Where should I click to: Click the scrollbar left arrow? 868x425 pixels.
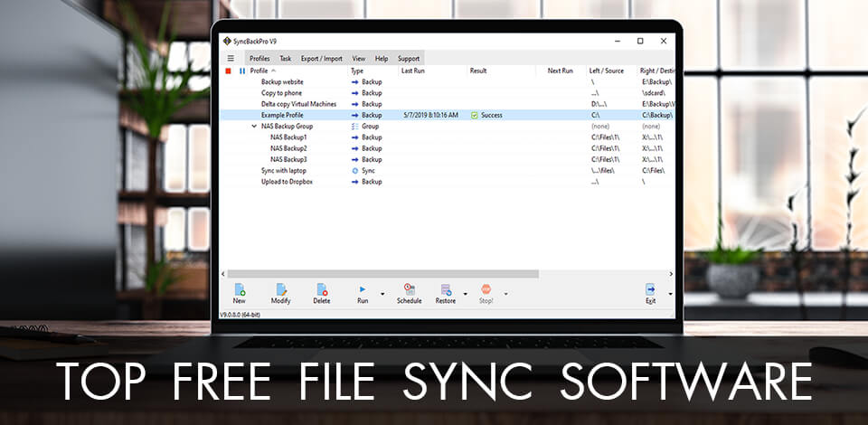(223, 273)
